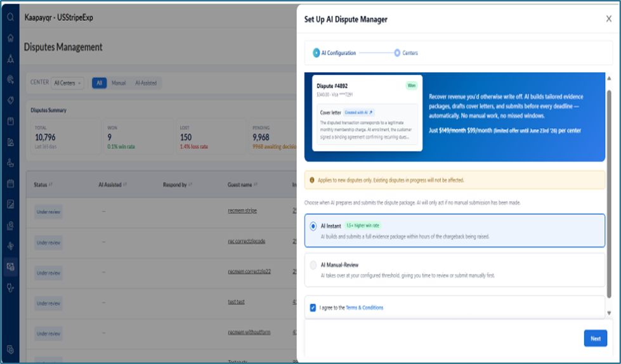Open guest 'recmem withoutform' link
This screenshot has height=364, width=621.
[x=249, y=332]
